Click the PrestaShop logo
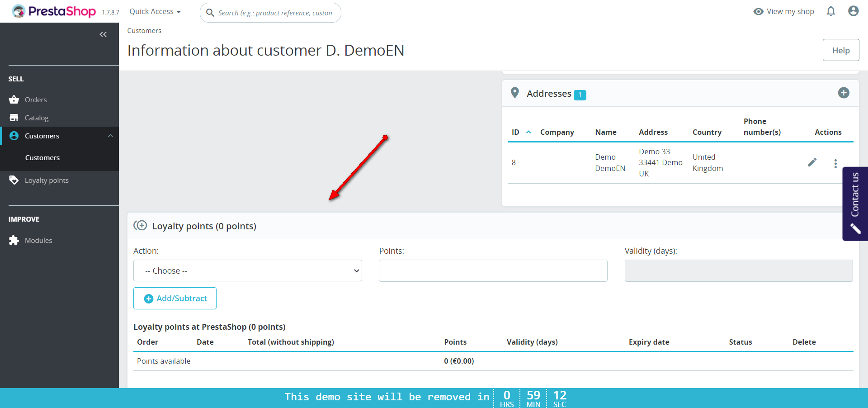The image size is (868, 408). click(54, 11)
